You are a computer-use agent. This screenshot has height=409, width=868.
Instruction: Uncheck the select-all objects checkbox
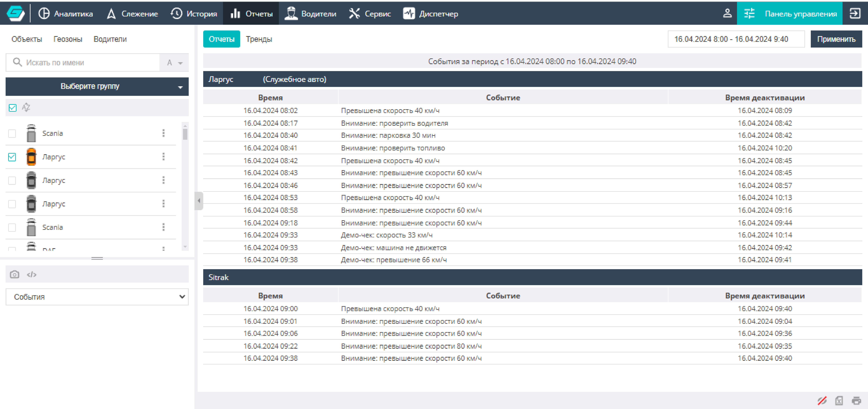[x=12, y=108]
